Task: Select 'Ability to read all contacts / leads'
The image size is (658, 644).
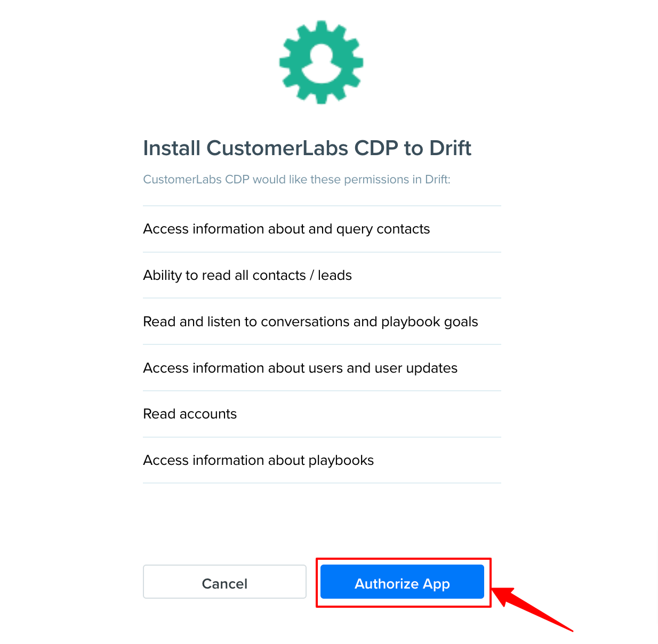Action: click(322, 275)
